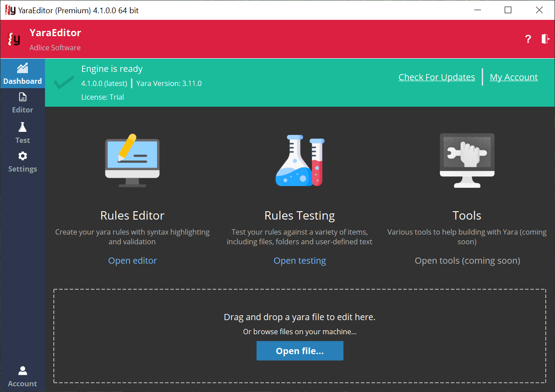Open Settings using the gear icon
The image size is (555, 392).
[x=22, y=162]
